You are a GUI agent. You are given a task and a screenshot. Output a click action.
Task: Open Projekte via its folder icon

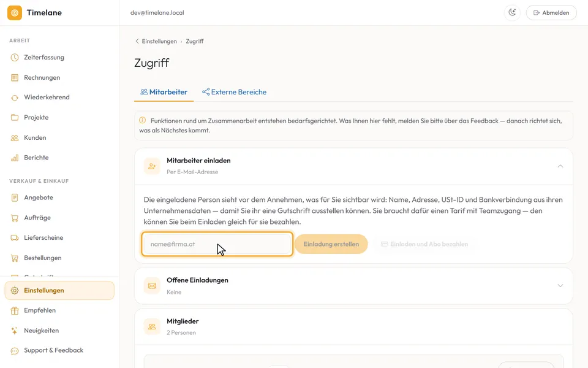pyautogui.click(x=15, y=118)
